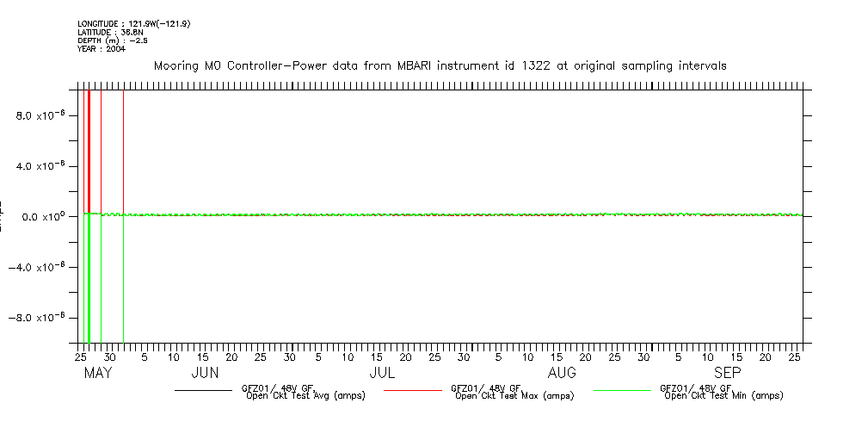Click the YEAR : 2004 header text
This screenshot has width=868, height=434.
coord(102,49)
